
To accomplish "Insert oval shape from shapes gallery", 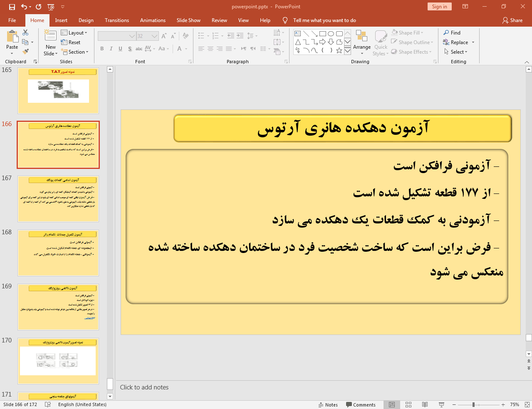I will tap(331, 34).
